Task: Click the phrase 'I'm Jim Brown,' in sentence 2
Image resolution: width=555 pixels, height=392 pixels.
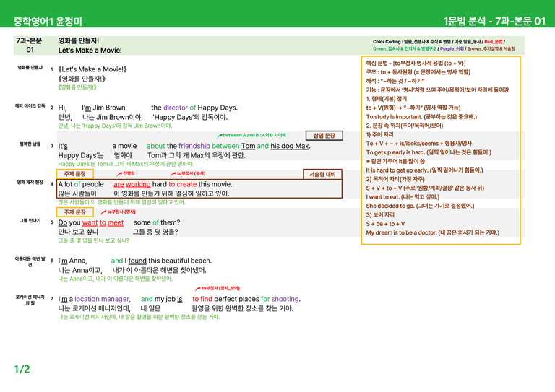Action: [104, 108]
